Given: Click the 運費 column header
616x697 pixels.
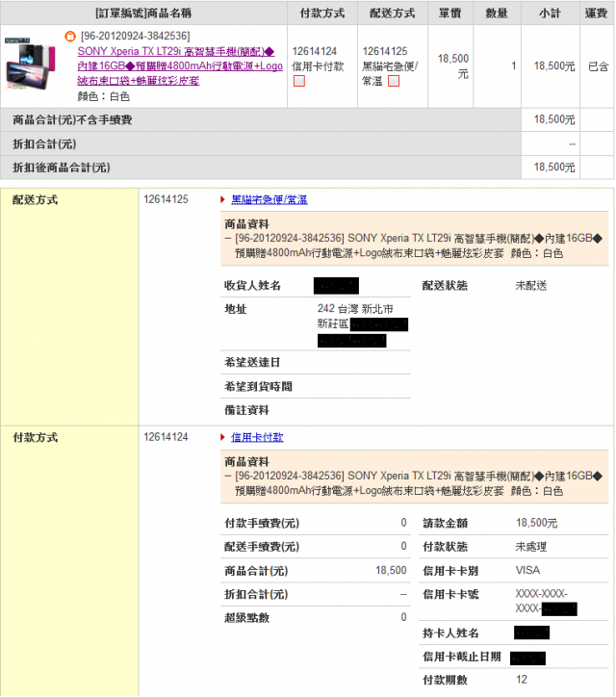Looking at the screenshot, I should click(597, 13).
